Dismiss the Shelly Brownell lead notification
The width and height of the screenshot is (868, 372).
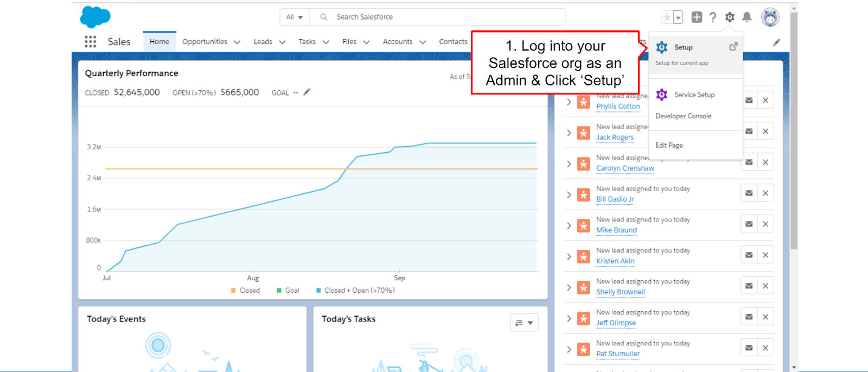point(765,286)
